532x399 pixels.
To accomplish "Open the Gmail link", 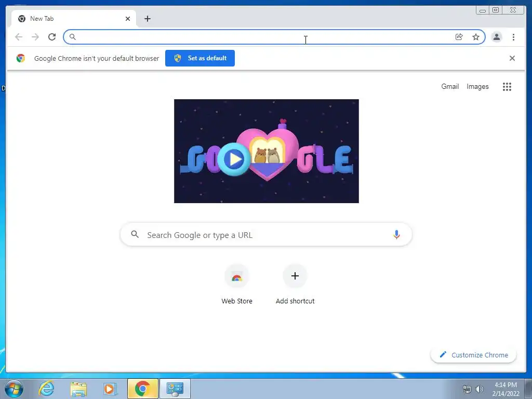I will [x=450, y=87].
